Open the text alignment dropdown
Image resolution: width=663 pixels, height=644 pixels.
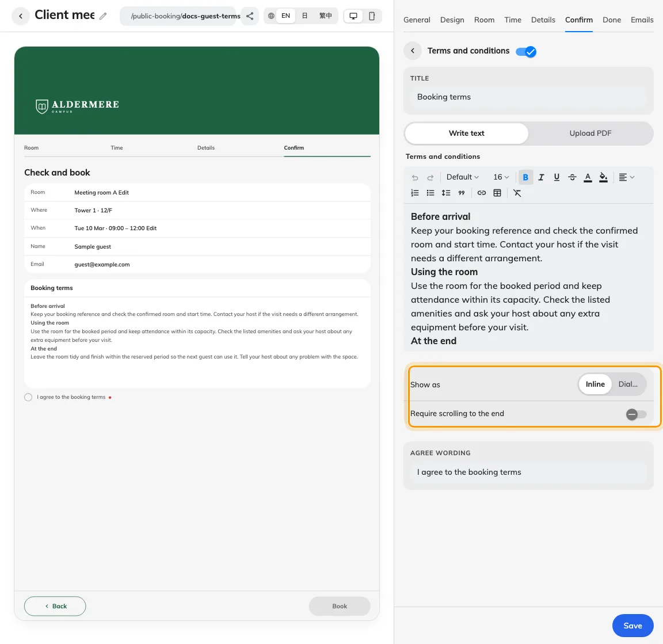pos(627,177)
